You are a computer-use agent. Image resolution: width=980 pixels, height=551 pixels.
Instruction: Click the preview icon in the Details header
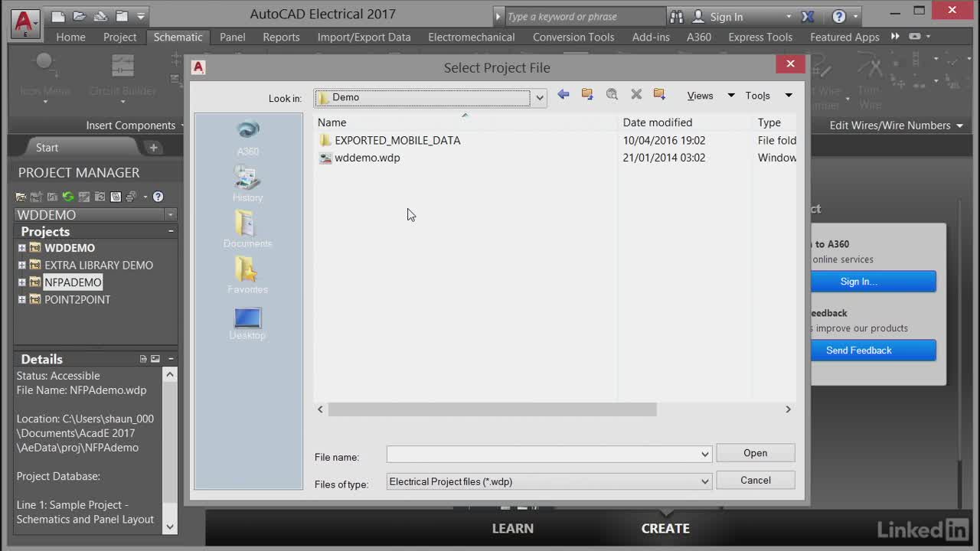pos(155,359)
